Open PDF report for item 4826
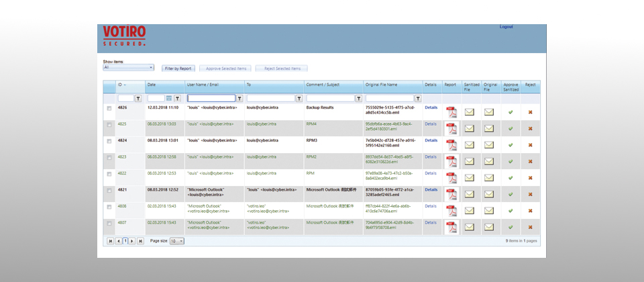 [x=451, y=112]
